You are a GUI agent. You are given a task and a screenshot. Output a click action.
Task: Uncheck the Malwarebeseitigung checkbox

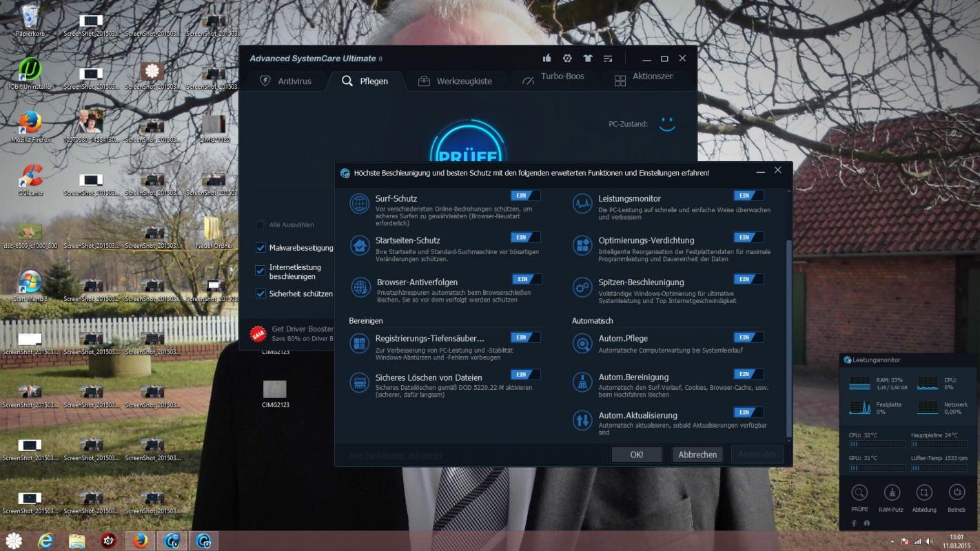tap(261, 247)
